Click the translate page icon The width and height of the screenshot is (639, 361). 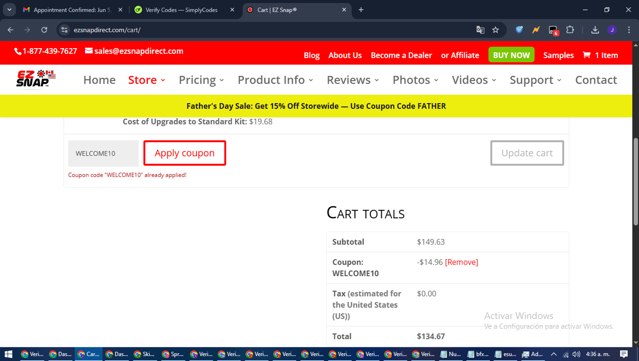[480, 30]
